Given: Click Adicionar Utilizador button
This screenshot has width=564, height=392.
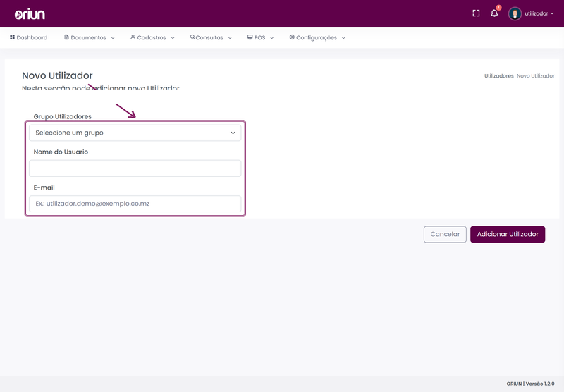Looking at the screenshot, I should tap(508, 234).
